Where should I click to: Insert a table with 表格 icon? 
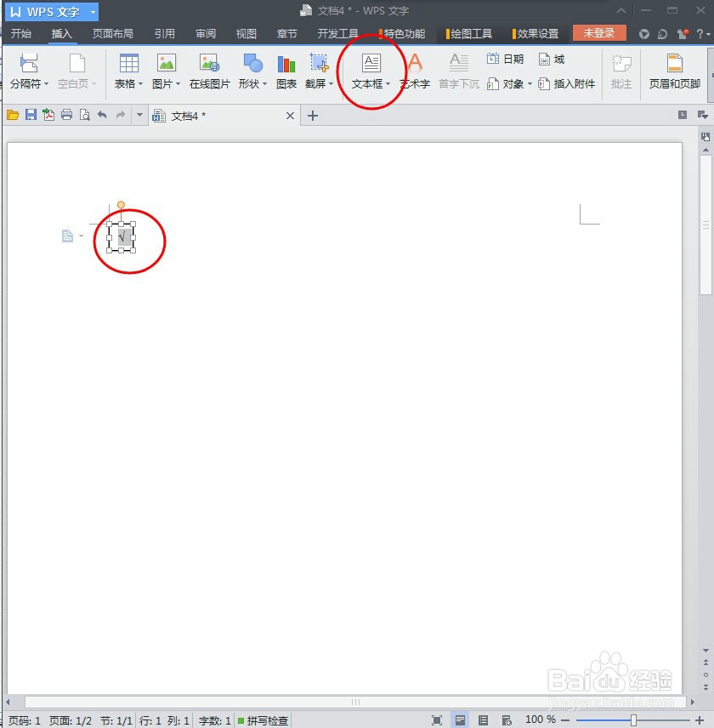tap(129, 63)
